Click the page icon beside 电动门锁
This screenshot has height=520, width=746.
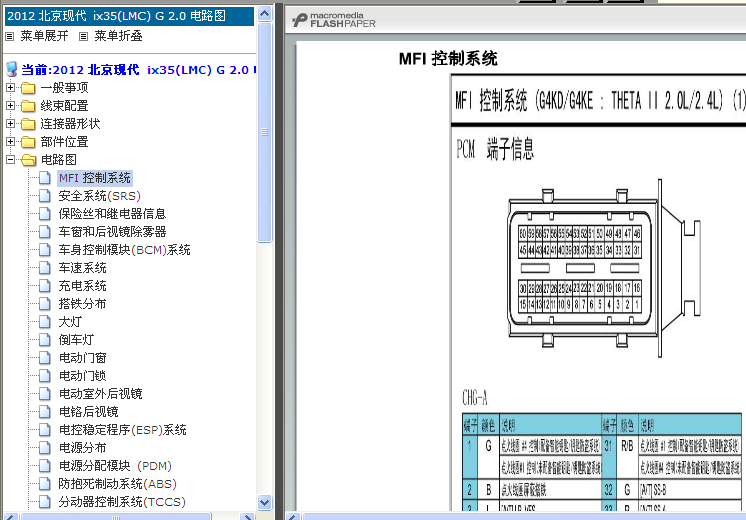[45, 376]
